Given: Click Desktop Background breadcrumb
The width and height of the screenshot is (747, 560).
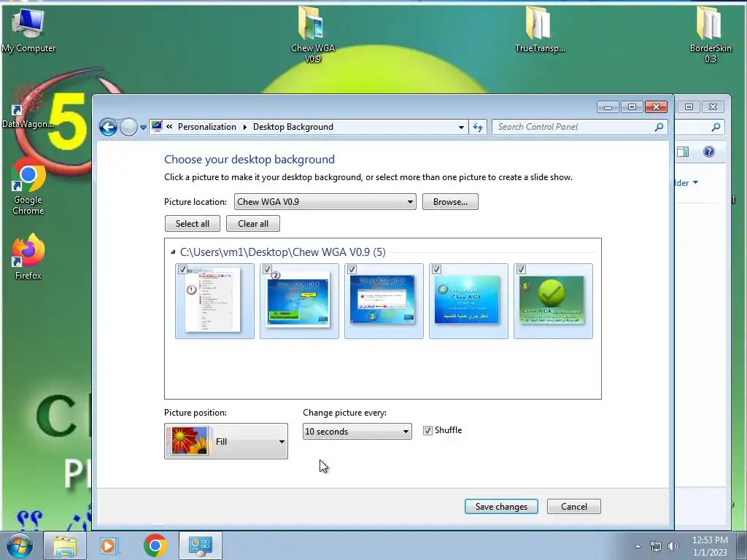Looking at the screenshot, I should (x=293, y=127).
